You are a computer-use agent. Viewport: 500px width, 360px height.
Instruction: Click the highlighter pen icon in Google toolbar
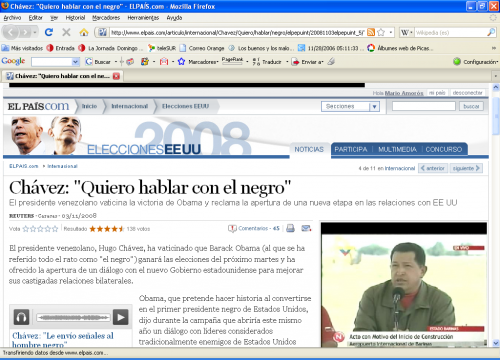coord(331,61)
